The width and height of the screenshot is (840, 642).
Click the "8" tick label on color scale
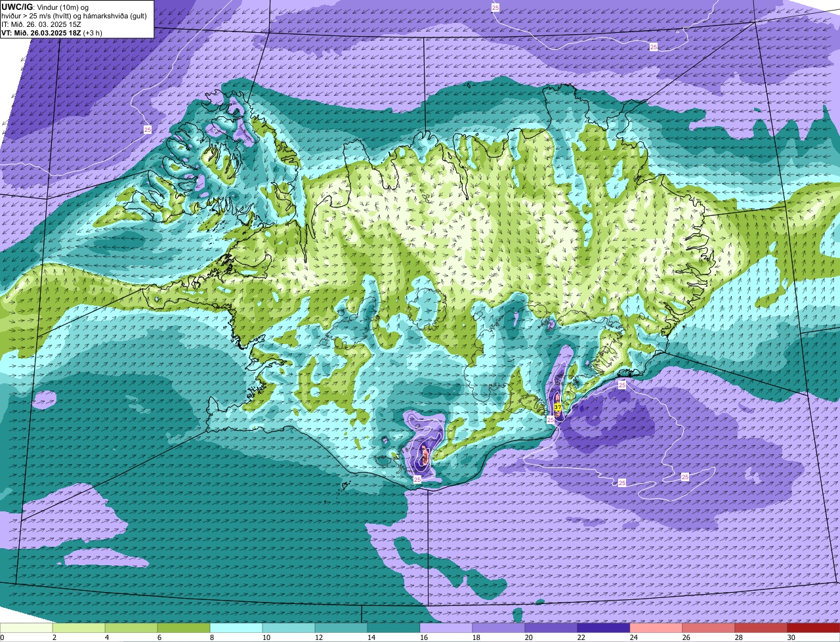tap(212, 637)
